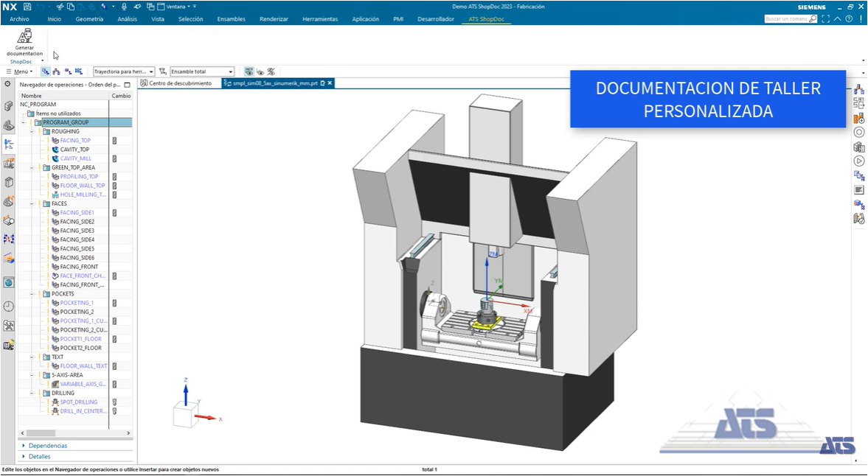Screen dimensions: 868x476
Task: Click the full screen brackets icon
Action: 825,19
